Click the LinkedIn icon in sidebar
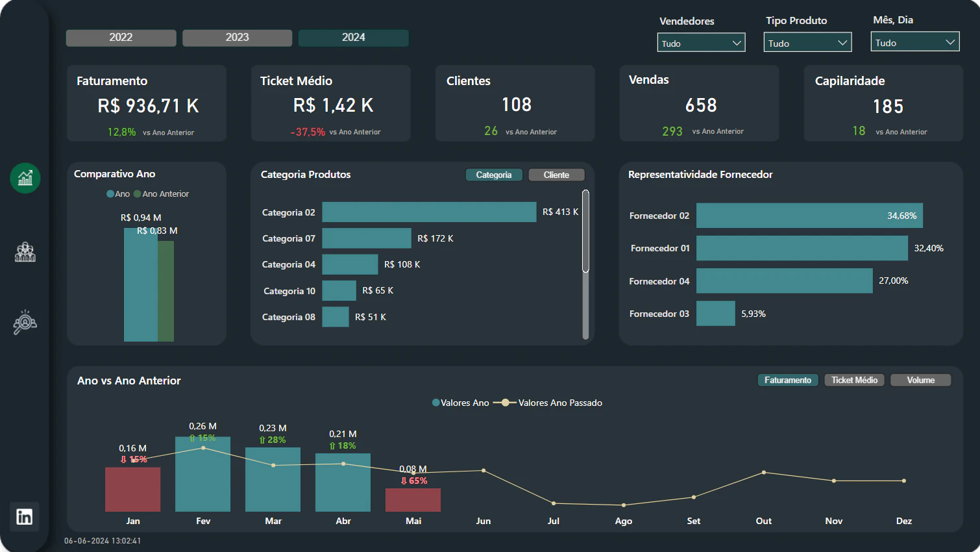Viewport: 980px width, 552px height. [25, 517]
